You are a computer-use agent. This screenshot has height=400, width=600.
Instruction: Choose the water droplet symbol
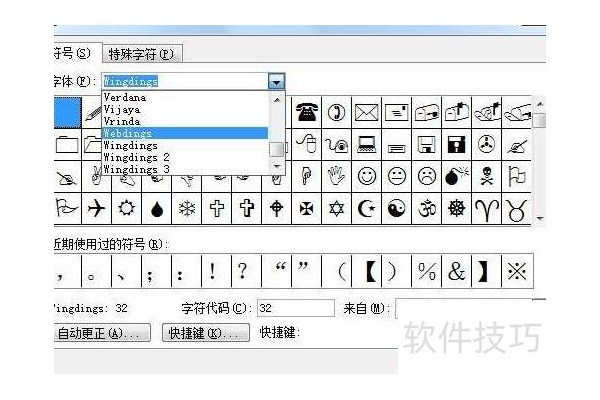tap(157, 209)
